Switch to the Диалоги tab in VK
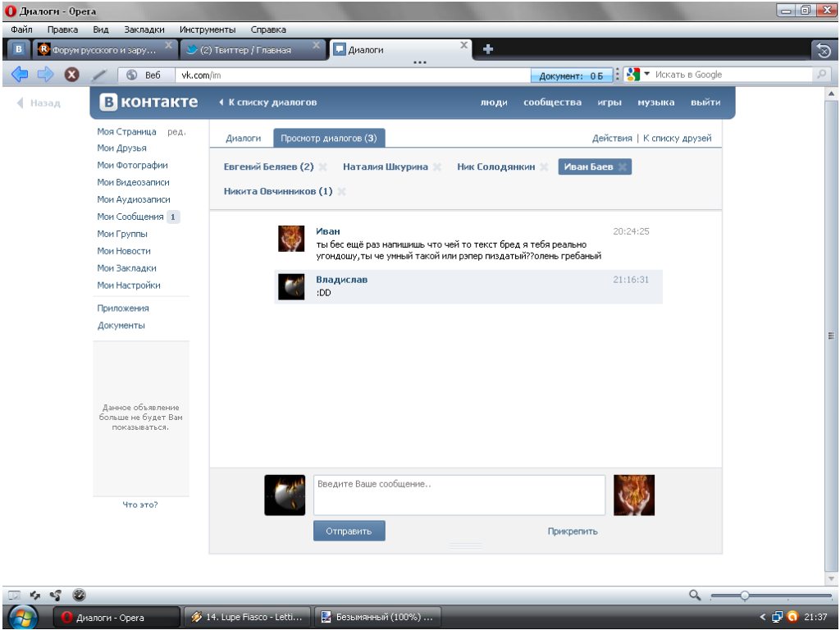Screen dimensions: 840x630 click(x=243, y=138)
